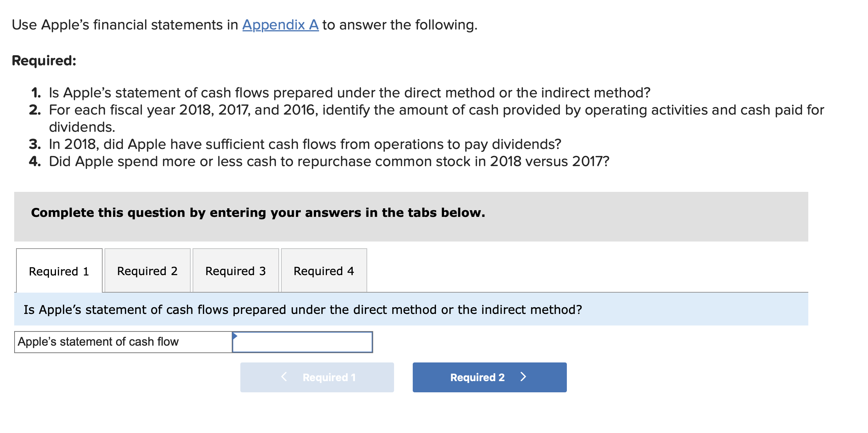Switch to the Required 2 tab
The height and width of the screenshot is (433, 868).
coord(147,271)
